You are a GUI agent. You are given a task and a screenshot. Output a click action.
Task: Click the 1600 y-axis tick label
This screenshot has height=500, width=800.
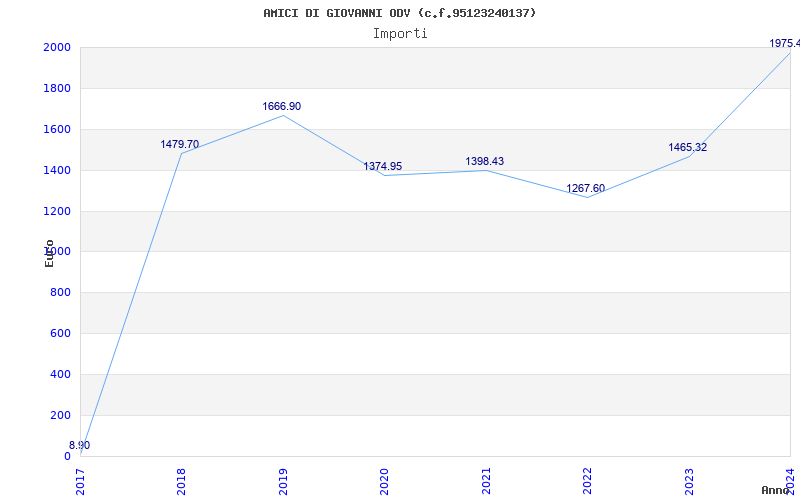coord(57,130)
